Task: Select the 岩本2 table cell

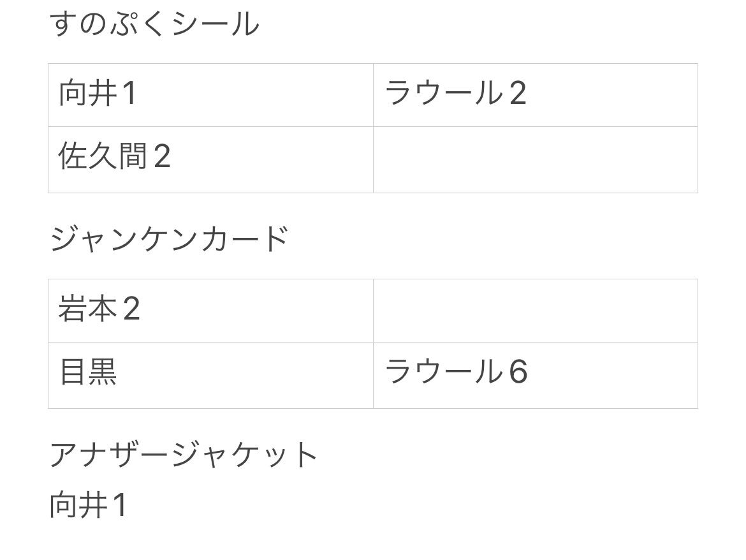Action: pos(211,311)
